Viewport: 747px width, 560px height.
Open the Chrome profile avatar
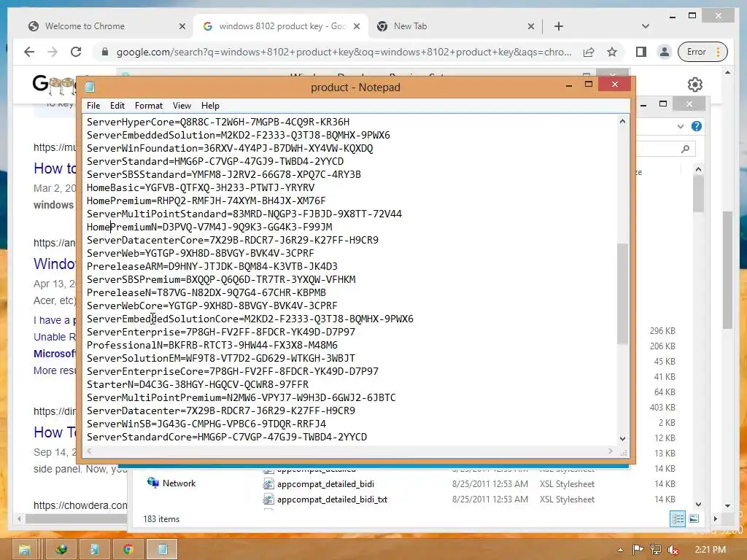coord(664,52)
